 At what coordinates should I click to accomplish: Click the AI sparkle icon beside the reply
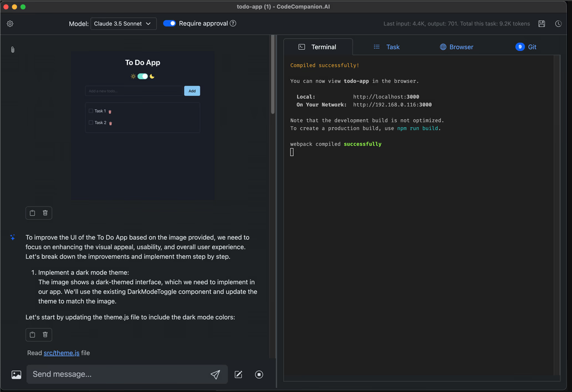coord(12,237)
